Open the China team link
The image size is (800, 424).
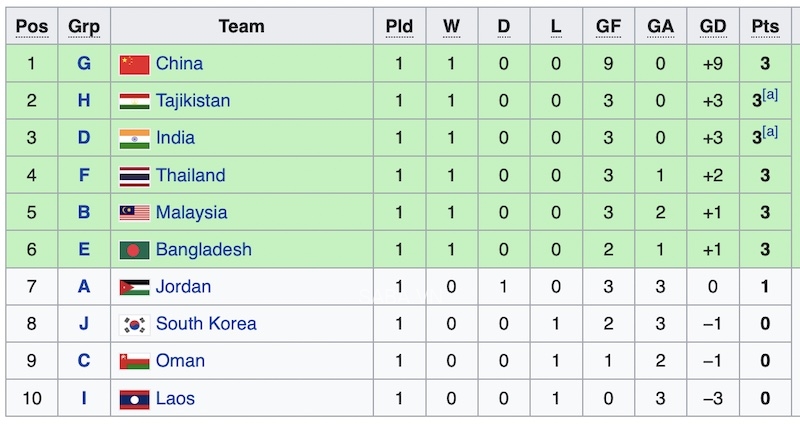coord(179,64)
